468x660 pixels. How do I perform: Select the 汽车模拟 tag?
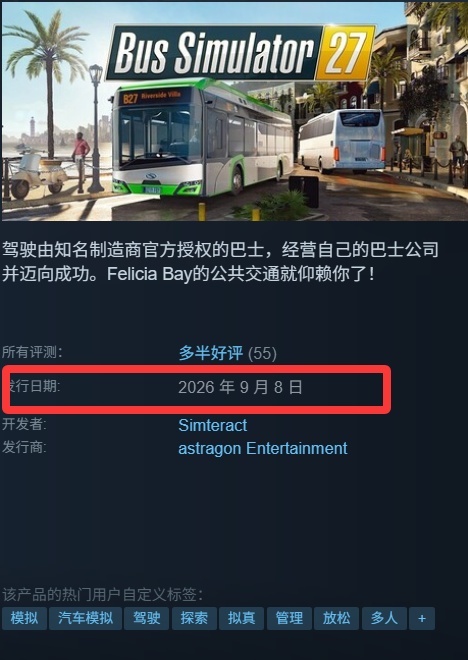point(85,618)
